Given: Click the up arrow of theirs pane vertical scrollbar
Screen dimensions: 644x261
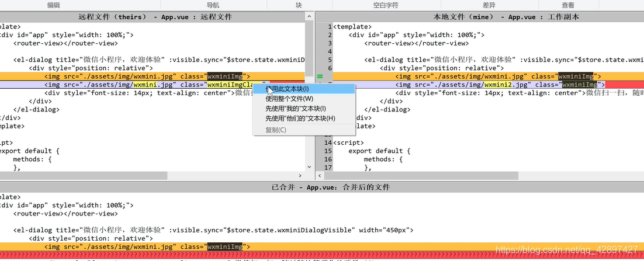Looking at the screenshot, I should (x=309, y=17).
